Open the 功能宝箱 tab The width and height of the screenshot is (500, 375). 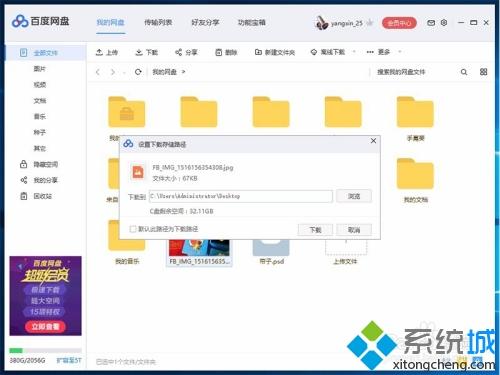(252, 23)
